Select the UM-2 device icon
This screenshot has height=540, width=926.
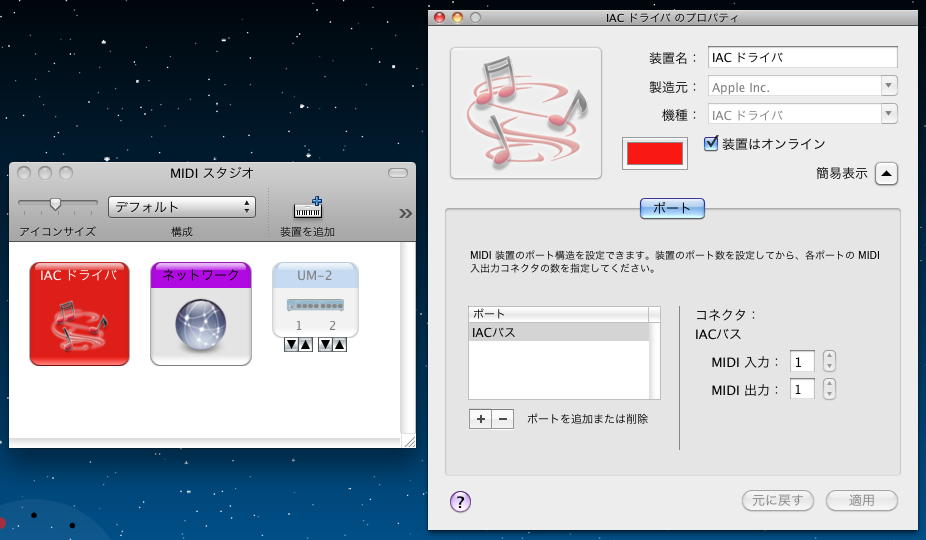pyautogui.click(x=315, y=300)
